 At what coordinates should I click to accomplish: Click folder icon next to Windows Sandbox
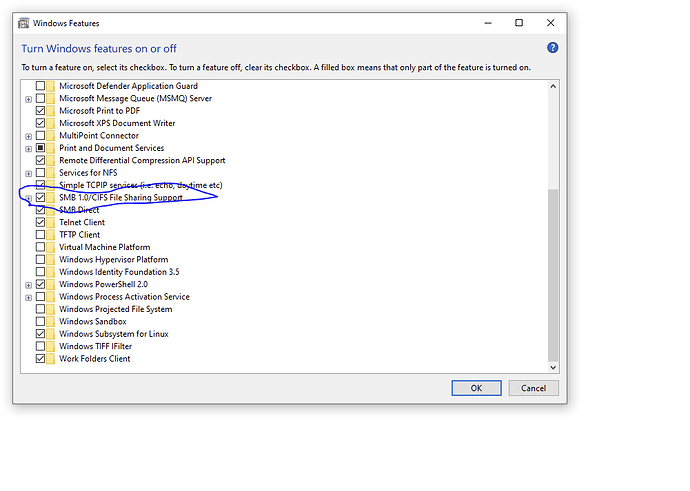(52, 322)
